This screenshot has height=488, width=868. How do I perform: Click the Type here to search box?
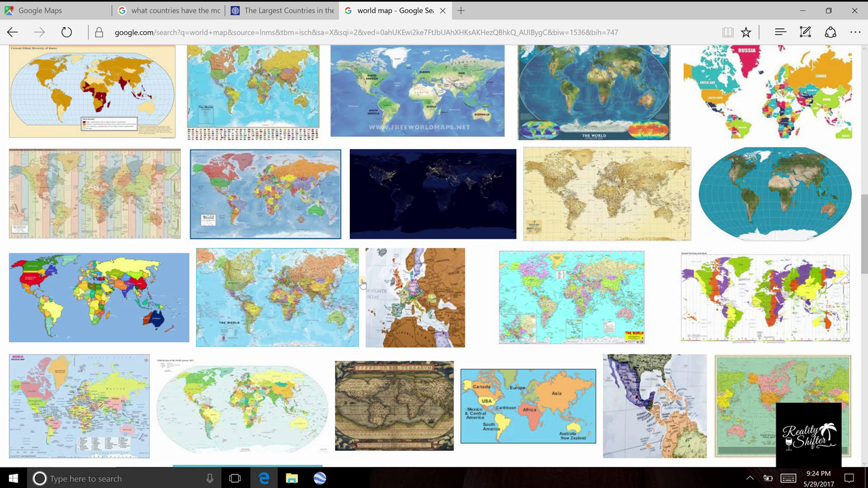point(122,479)
